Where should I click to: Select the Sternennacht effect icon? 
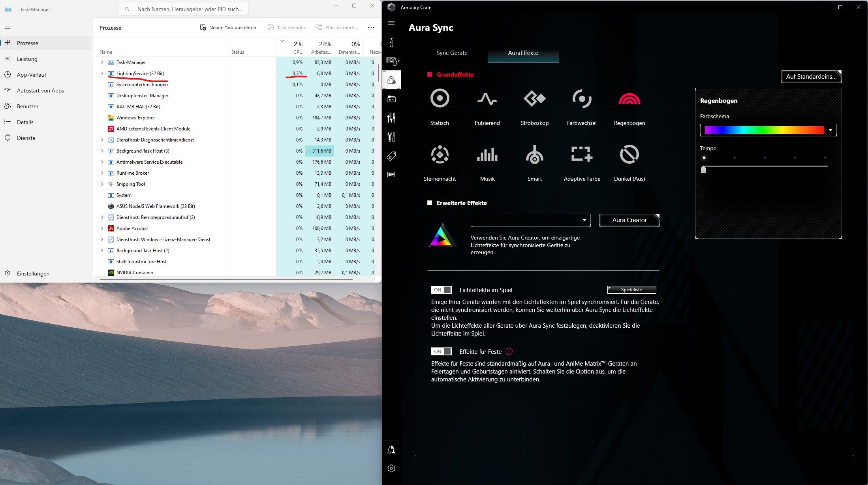[x=440, y=155]
